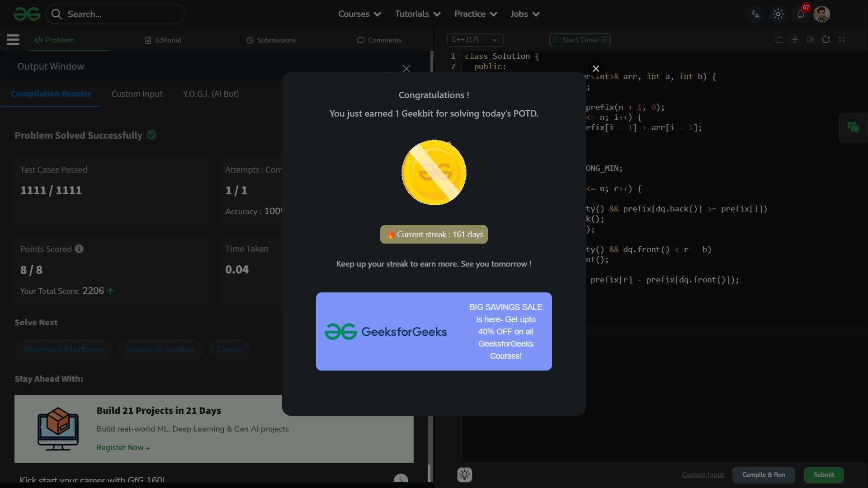
Task: Close the congratulations popup
Action: pos(596,69)
